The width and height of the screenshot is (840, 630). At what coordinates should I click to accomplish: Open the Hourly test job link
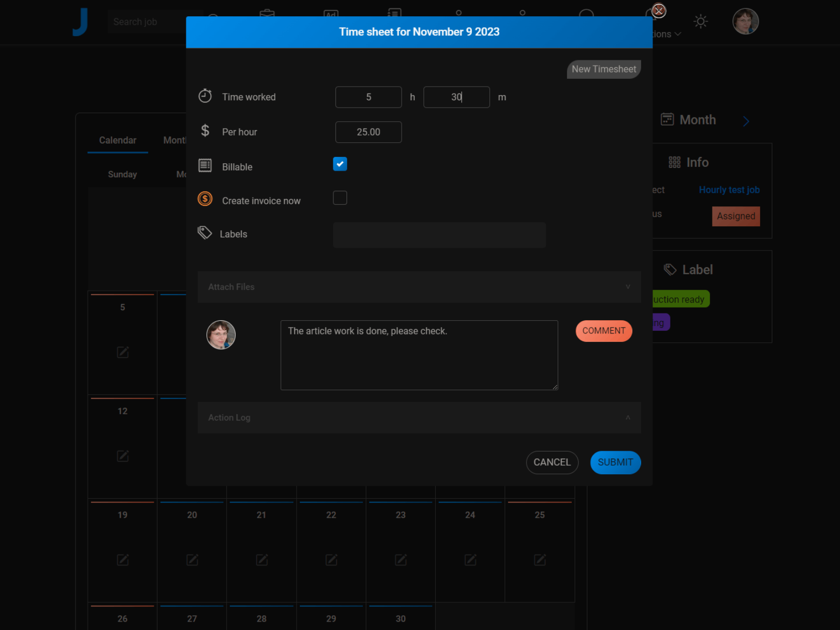[729, 190]
